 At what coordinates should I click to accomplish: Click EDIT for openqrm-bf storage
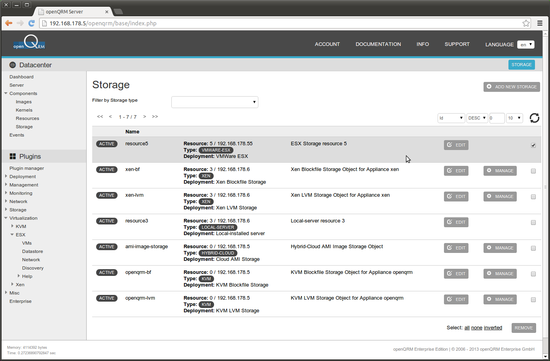pos(456,274)
